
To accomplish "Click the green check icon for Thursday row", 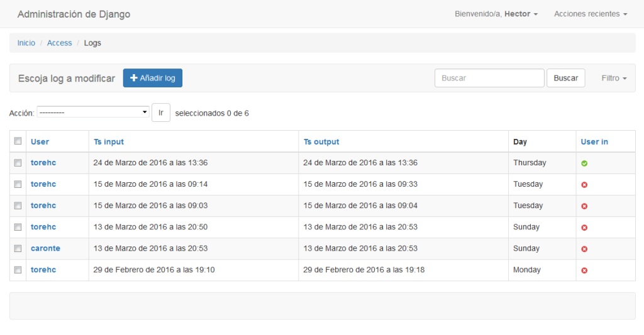I will tap(584, 163).
